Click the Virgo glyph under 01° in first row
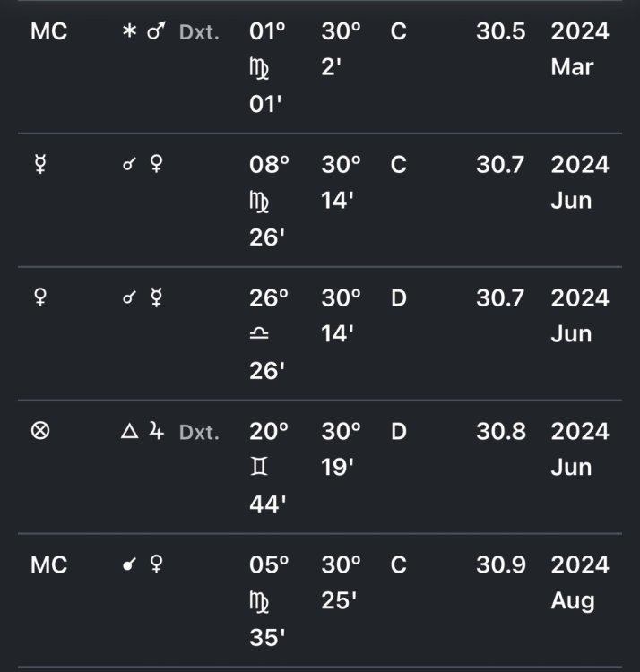Image resolution: width=640 pixels, height=672 pixels. coord(260,67)
